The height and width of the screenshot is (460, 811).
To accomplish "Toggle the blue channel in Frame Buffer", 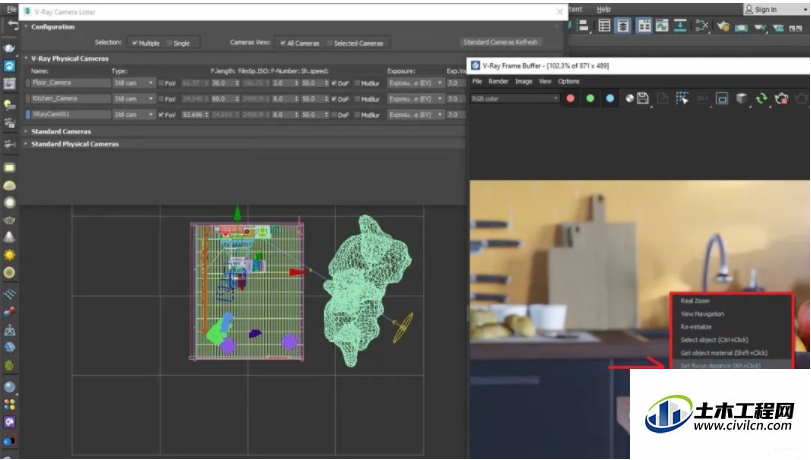I will pyautogui.click(x=610, y=98).
